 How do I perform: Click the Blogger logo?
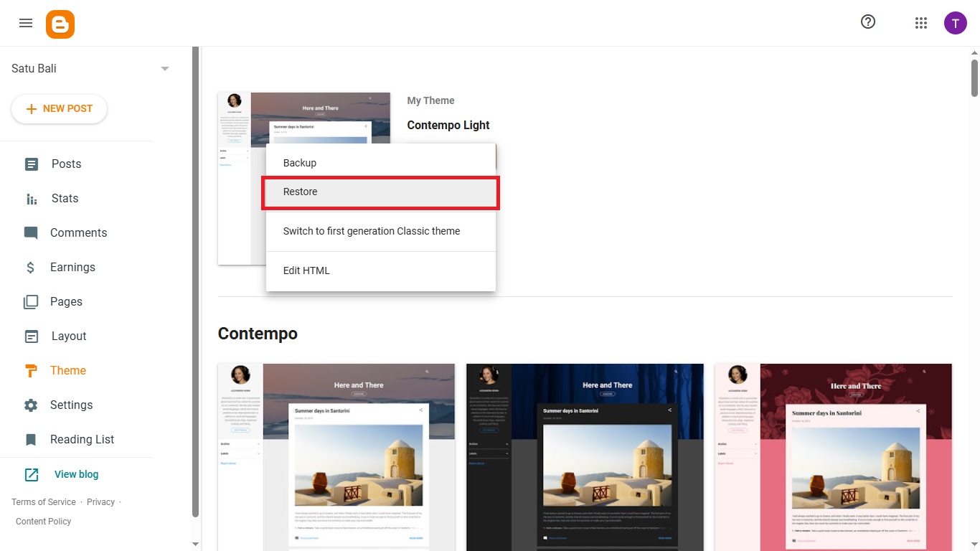[x=60, y=22]
